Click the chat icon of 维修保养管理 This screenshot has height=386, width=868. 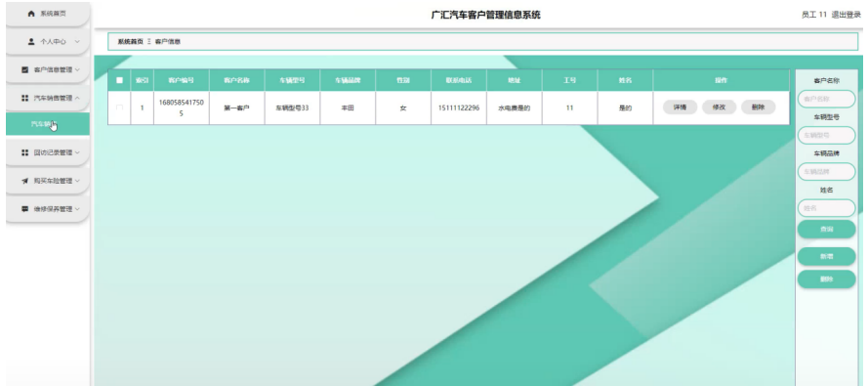point(25,209)
